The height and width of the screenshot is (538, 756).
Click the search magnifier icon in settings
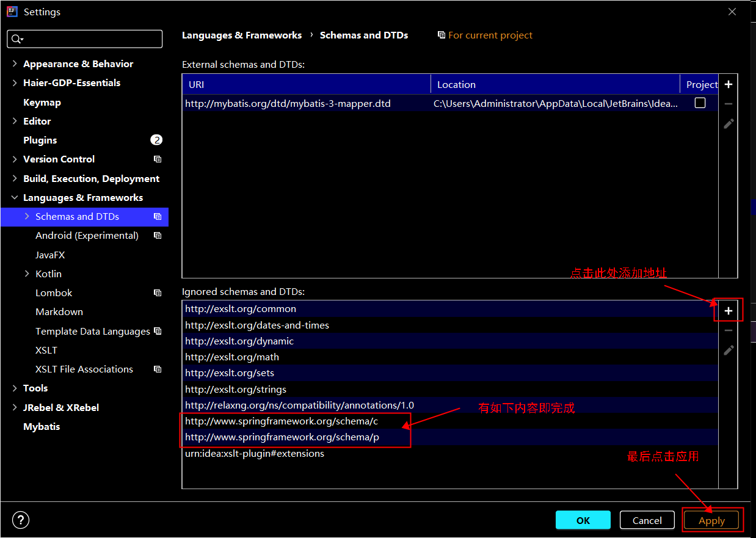16,39
